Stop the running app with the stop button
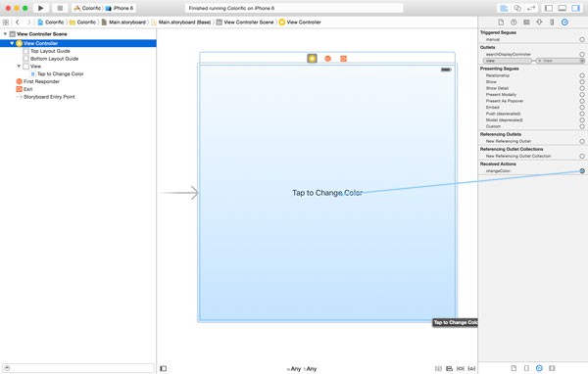Image resolution: width=588 pixels, height=374 pixels. tap(60, 8)
